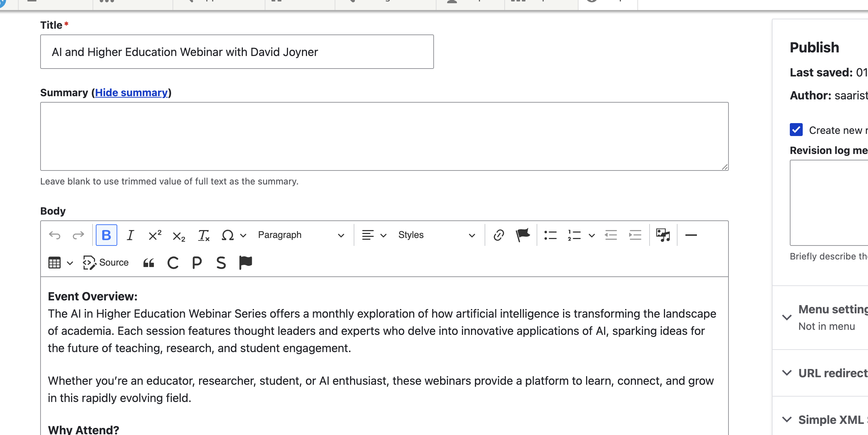
Task: Undo the last edit
Action: 55,235
